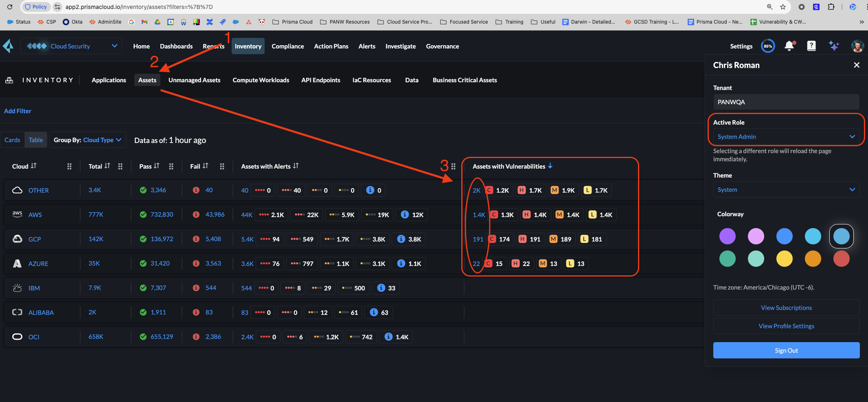
Task: Pick the purple colorway swatch
Action: tap(727, 236)
